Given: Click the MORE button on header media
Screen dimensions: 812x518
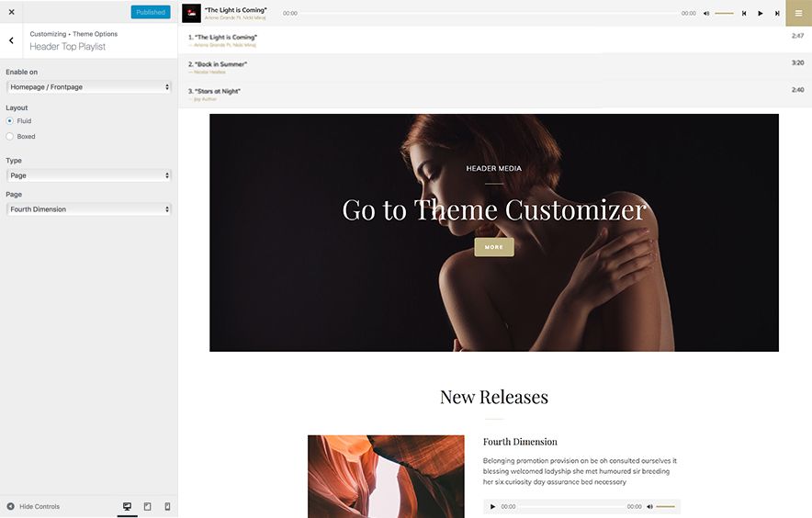Looking at the screenshot, I should click(x=493, y=247).
